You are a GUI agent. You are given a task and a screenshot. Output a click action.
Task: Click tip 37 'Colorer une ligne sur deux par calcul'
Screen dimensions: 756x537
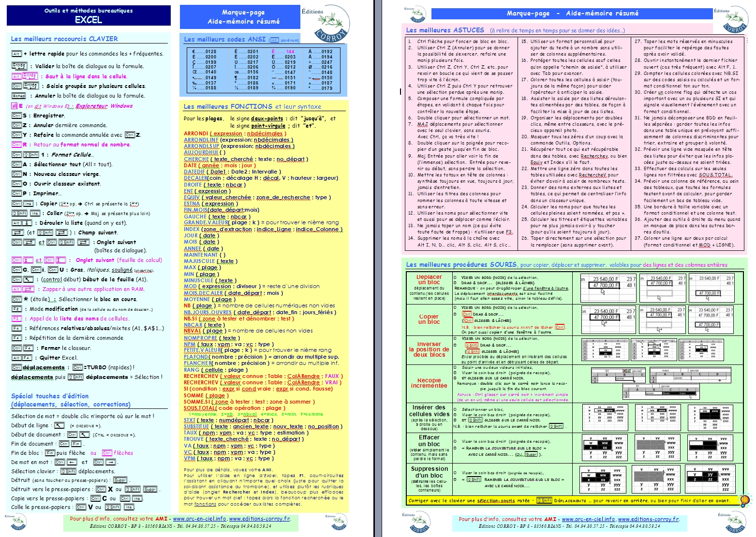click(x=685, y=241)
